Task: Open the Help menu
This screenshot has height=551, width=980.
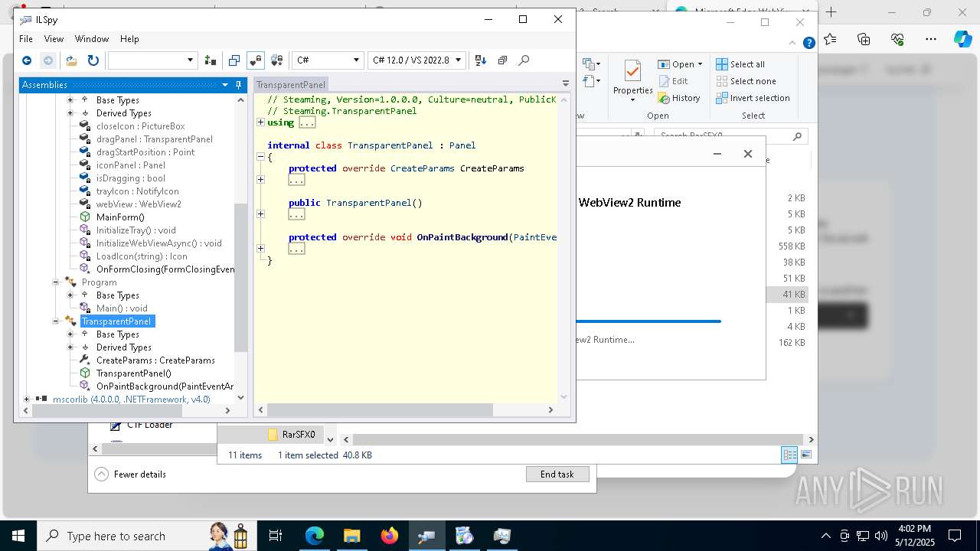Action: coord(129,39)
